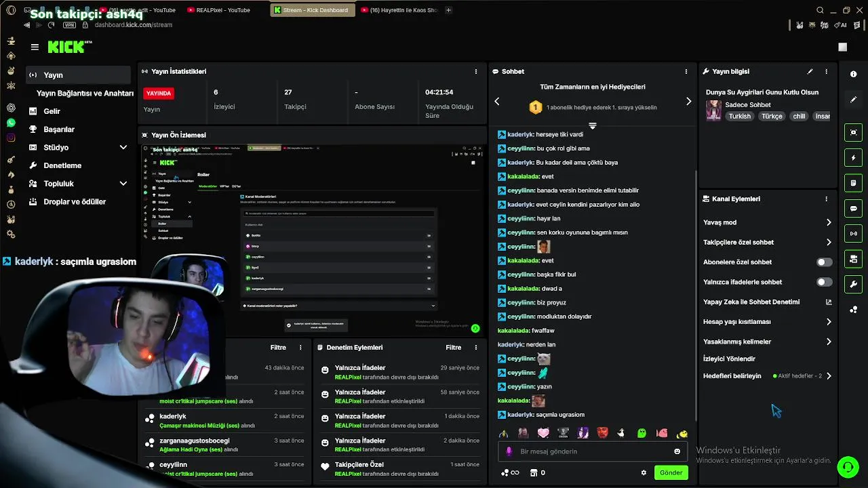
Task: Click the shop icon showing 0 below chat
Action: [537, 472]
